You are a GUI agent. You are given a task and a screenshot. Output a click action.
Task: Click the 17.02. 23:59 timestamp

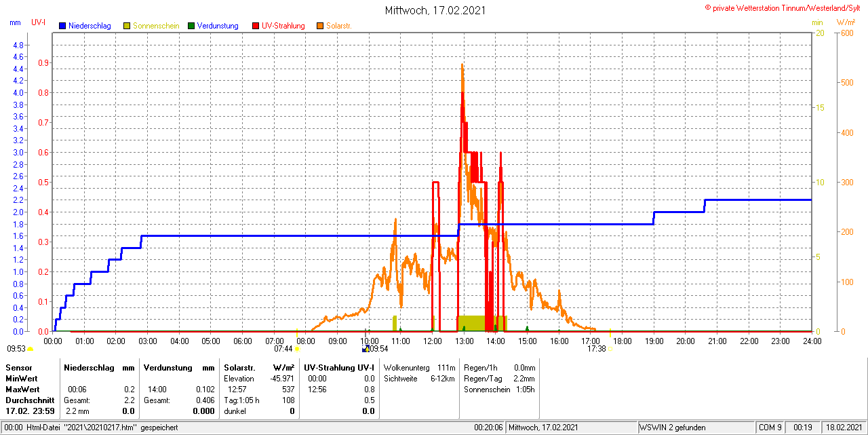coord(31,411)
